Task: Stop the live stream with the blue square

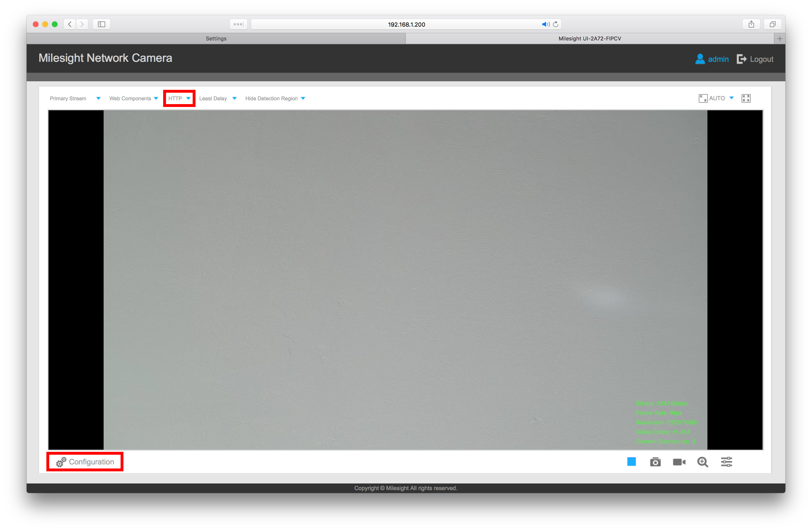Action: (631, 462)
